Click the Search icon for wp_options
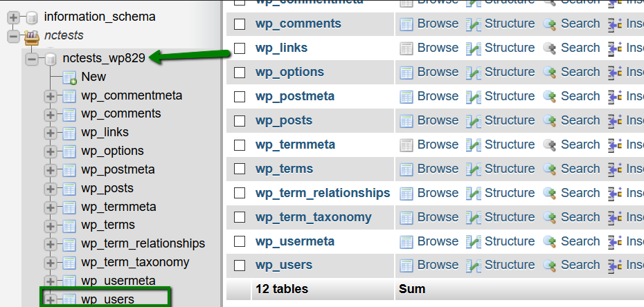 [550, 73]
